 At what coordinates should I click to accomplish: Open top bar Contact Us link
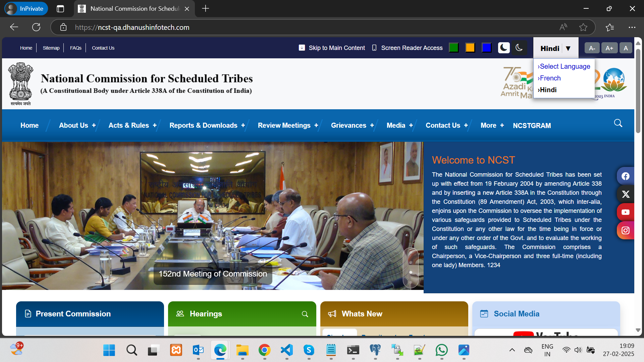[103, 48]
